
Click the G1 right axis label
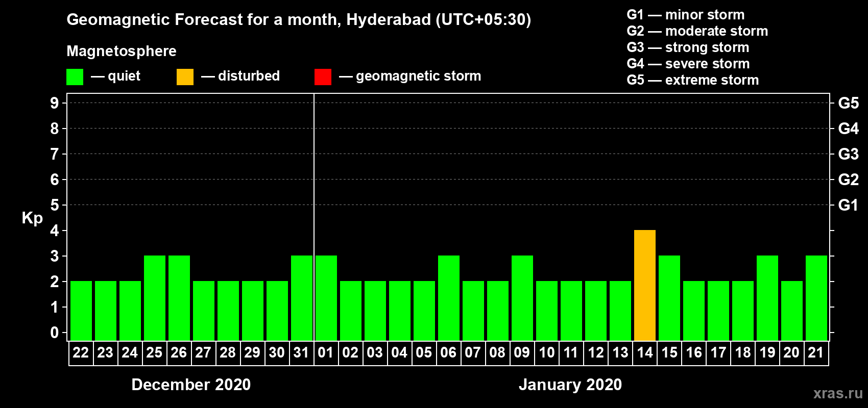pos(849,205)
